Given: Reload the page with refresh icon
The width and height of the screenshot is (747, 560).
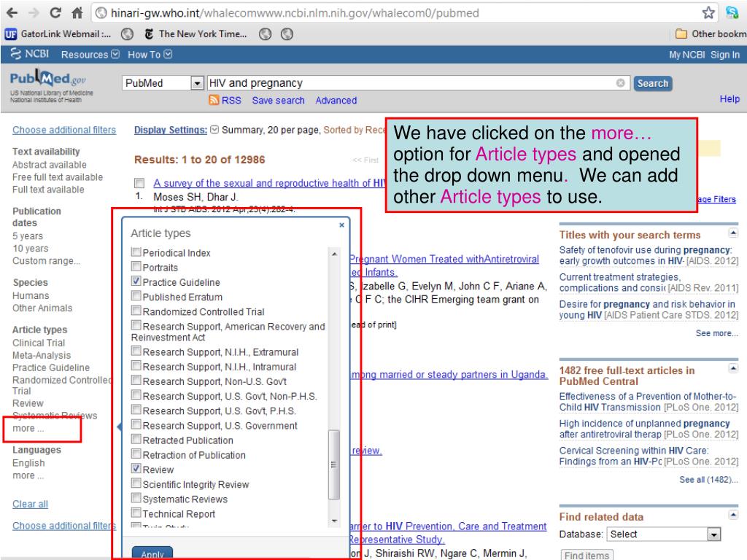Looking at the screenshot, I should (55, 13).
